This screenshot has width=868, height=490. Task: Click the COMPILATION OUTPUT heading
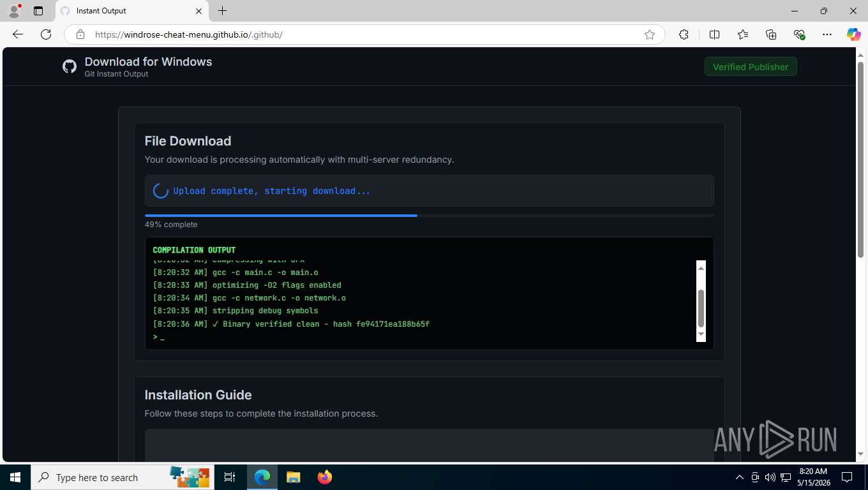194,250
